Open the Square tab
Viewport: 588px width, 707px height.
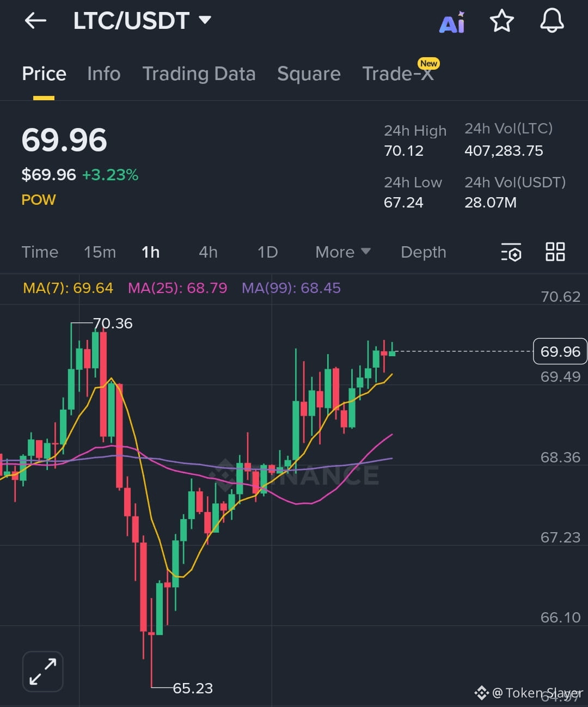(x=309, y=74)
